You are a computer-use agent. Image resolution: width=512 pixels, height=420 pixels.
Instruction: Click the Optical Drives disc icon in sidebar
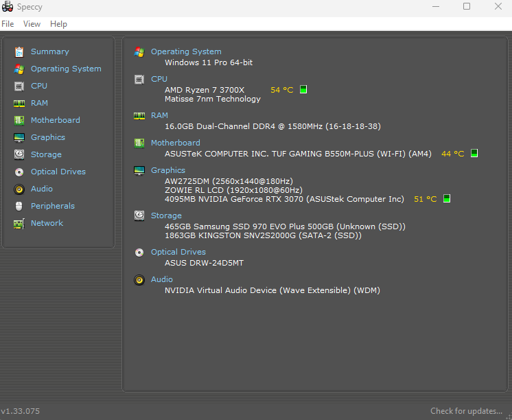[x=19, y=172]
